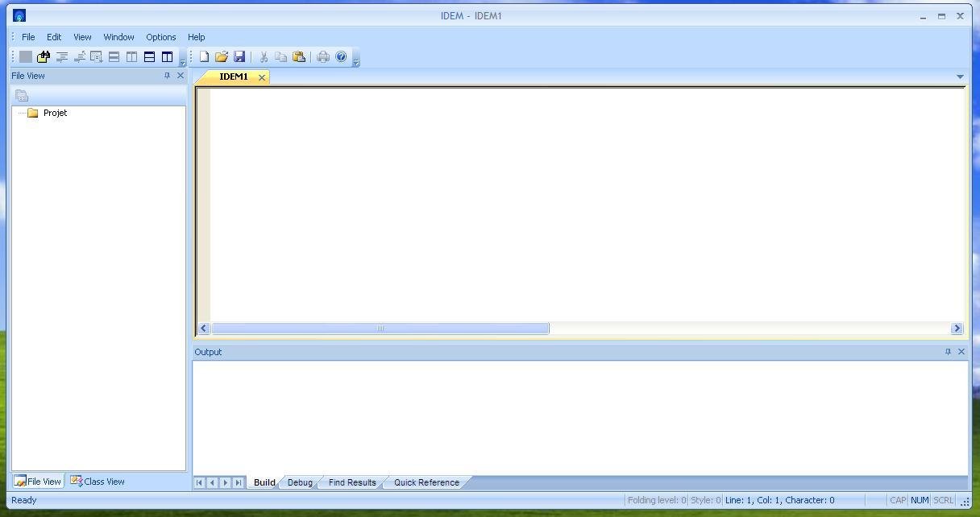The width and height of the screenshot is (980, 517).
Task: Open the Help icon on the toolbar
Action: coord(341,56)
